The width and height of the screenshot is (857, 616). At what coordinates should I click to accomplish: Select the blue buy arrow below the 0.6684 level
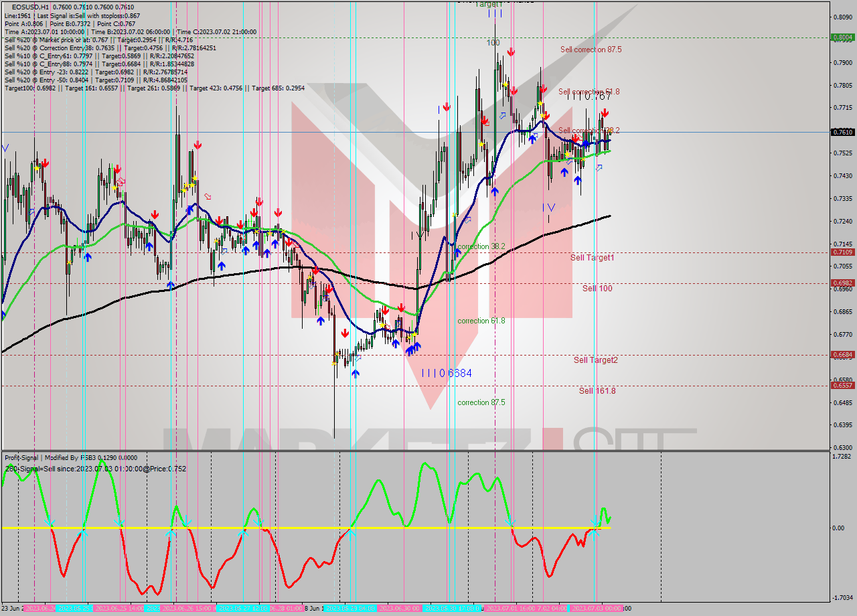tap(356, 374)
